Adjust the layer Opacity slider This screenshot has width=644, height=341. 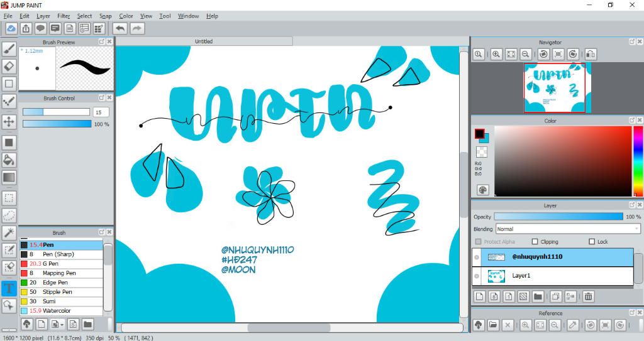[x=558, y=217]
